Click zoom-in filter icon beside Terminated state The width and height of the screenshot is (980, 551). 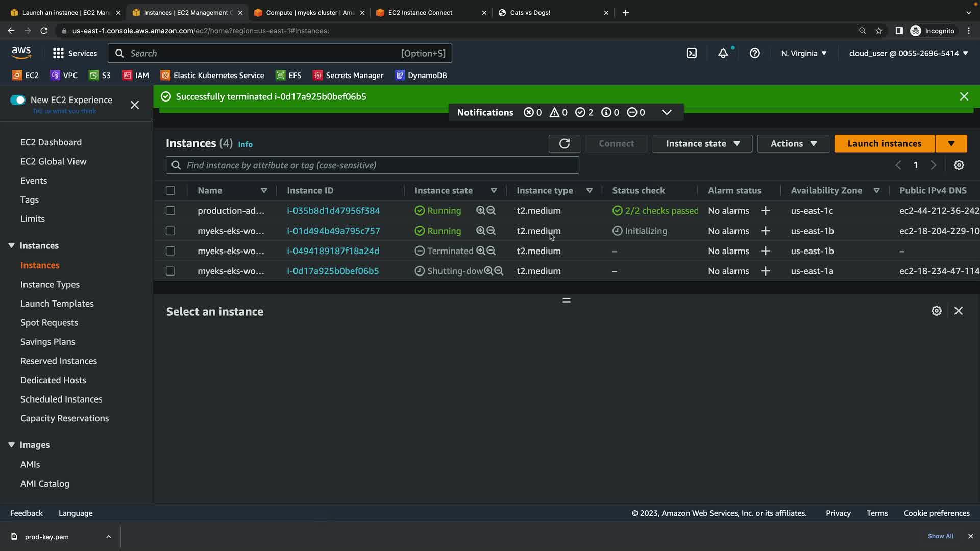[480, 251]
